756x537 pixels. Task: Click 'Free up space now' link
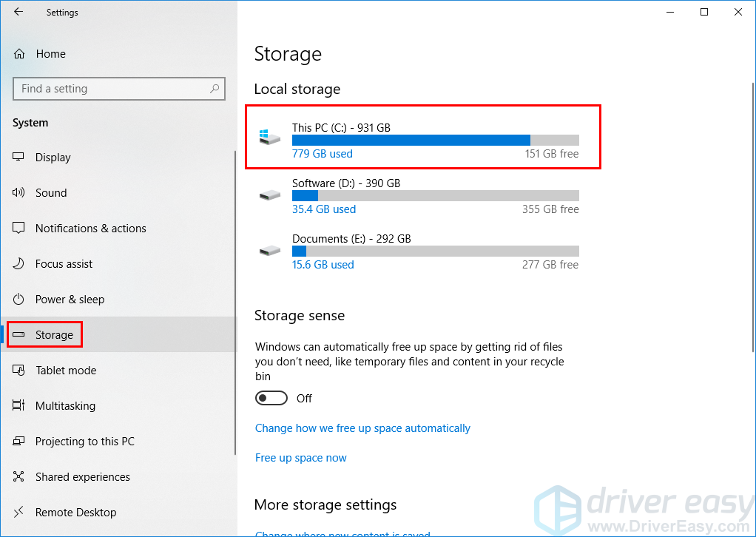[300, 458]
